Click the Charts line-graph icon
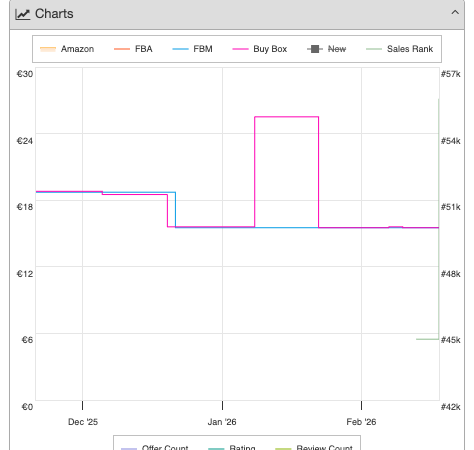Screen dimensions: 474x450 23,14
